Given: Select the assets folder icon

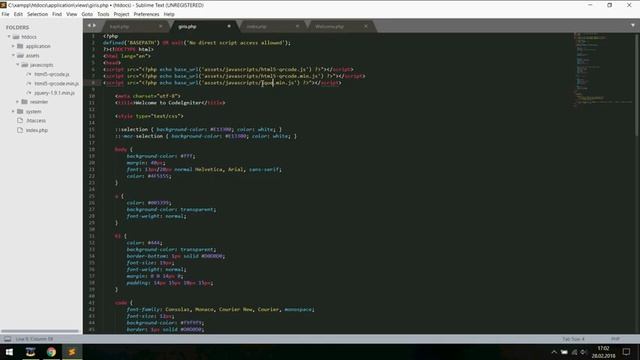Looking at the screenshot, I should (20, 55).
